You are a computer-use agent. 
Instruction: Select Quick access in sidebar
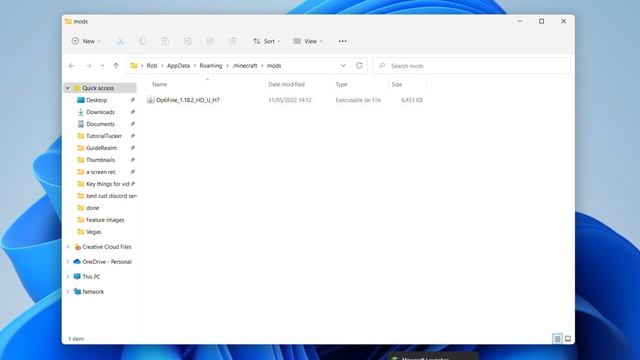point(98,88)
